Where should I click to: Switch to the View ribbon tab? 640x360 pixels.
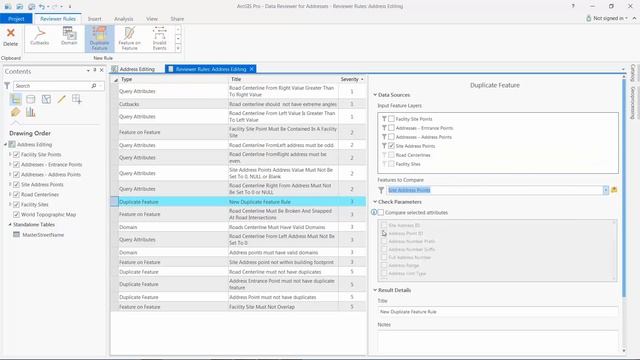pos(152,19)
